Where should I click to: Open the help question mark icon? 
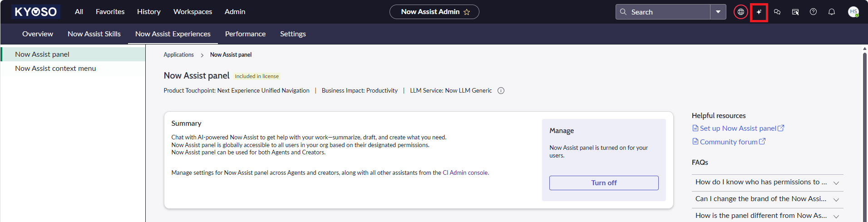click(x=814, y=12)
